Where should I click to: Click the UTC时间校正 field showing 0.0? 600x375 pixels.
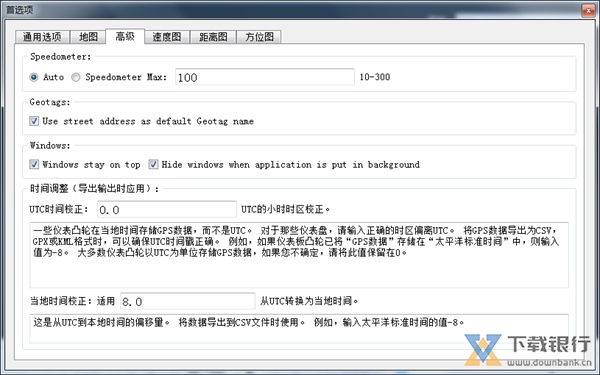pyautogui.click(x=167, y=209)
